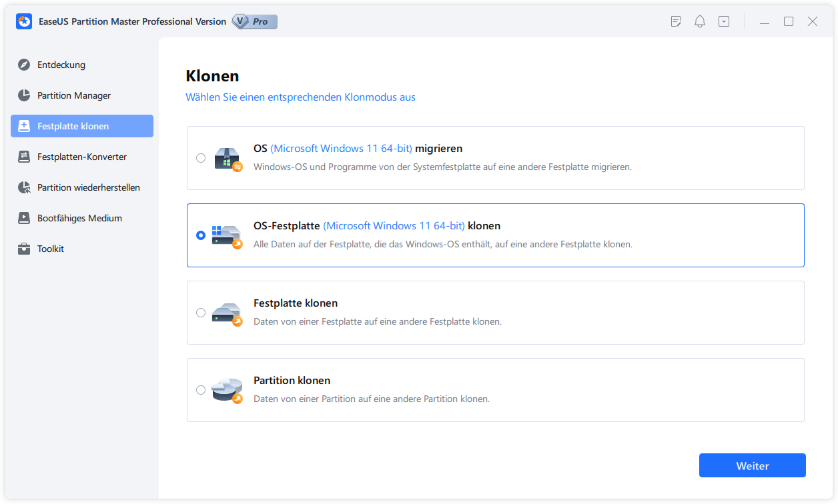Click the EaseUS app logo icon

tap(24, 21)
